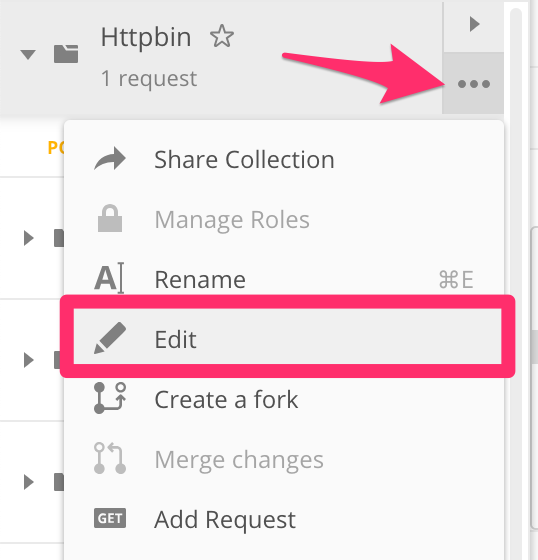538x560 pixels.
Task: Star the Httpbin collection
Action: pos(221,36)
